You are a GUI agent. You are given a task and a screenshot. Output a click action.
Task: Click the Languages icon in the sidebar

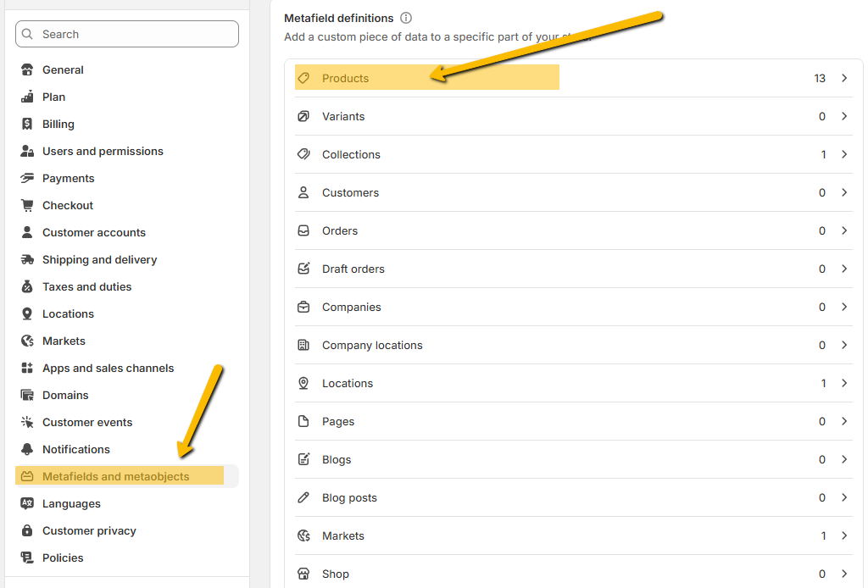[27, 503]
